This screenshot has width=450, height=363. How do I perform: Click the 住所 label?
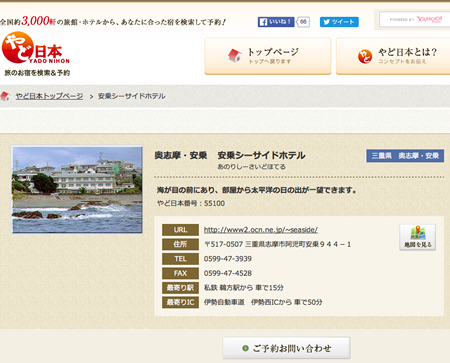click(180, 244)
